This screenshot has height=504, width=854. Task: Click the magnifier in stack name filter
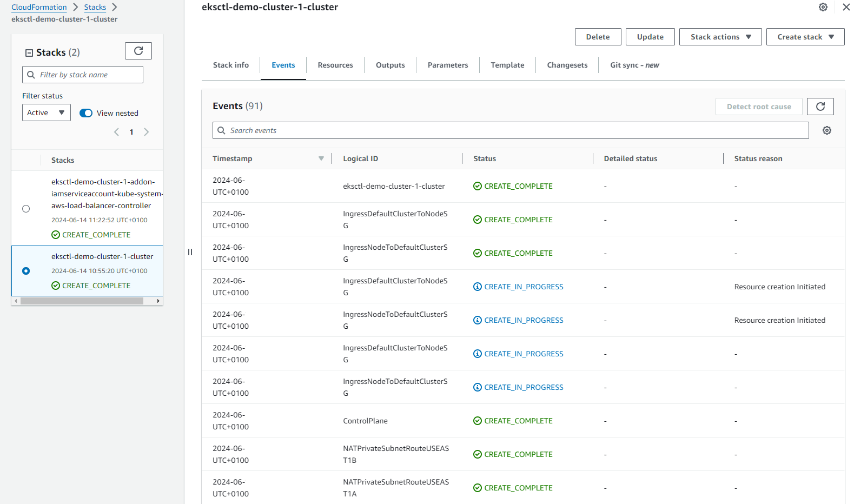[31, 75]
